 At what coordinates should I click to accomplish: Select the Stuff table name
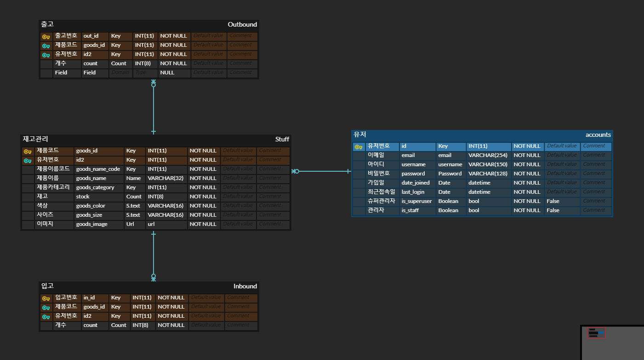[282, 139]
